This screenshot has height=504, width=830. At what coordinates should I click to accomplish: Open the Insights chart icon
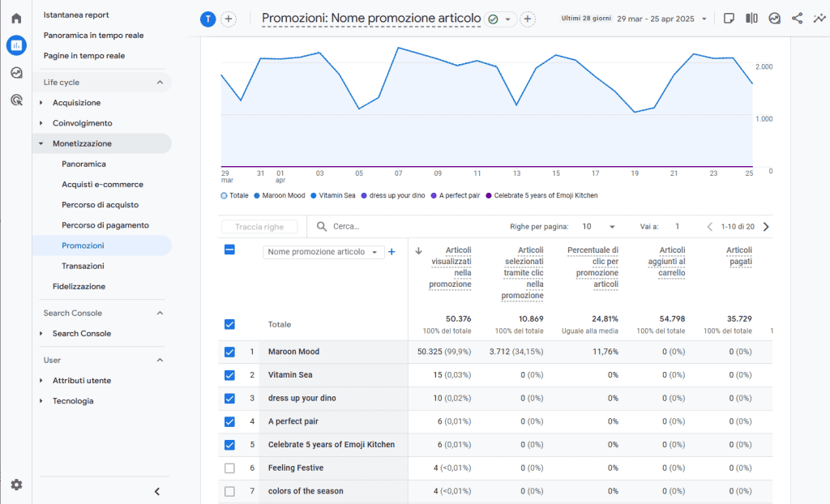774,19
